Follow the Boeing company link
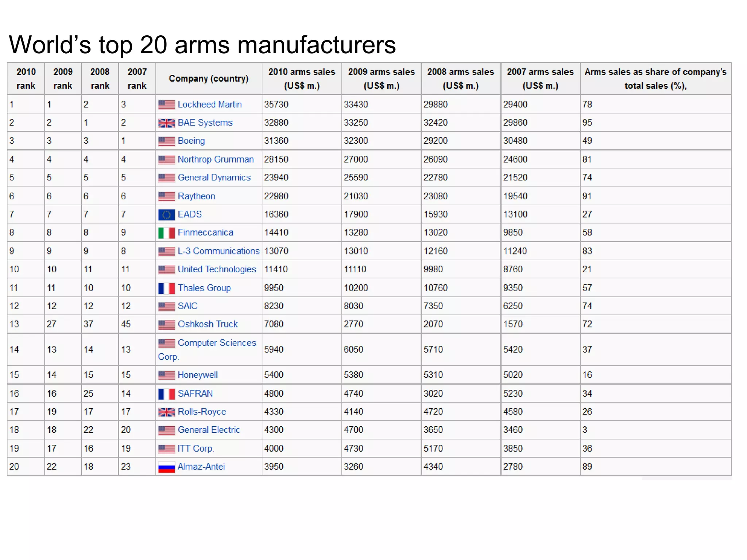Screen dimensions: 747x560 pyautogui.click(x=191, y=141)
